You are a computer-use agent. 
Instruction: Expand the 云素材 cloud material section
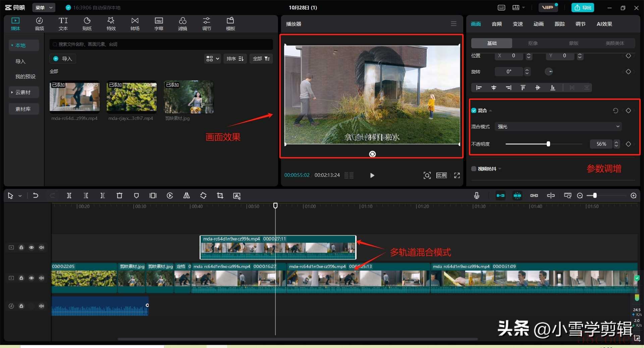click(x=23, y=92)
